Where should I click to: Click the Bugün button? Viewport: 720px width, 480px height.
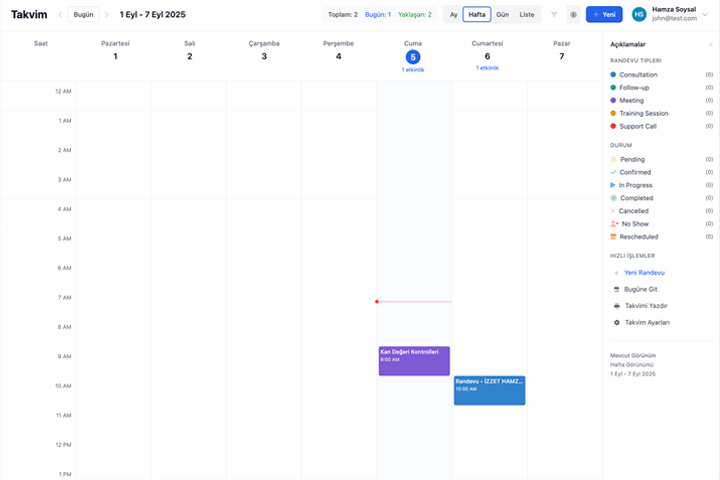pyautogui.click(x=83, y=15)
